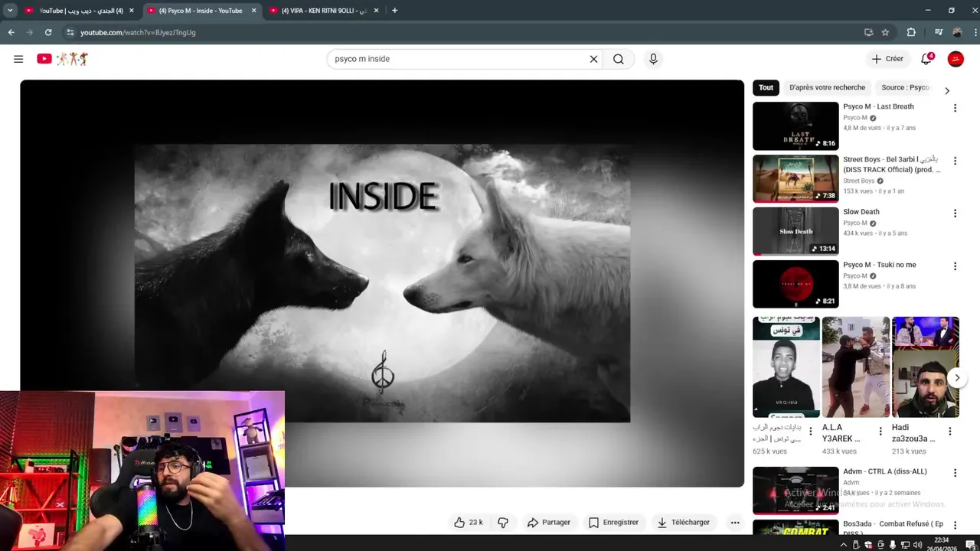The image size is (980, 551).
Task: Select Source : Psyco chip
Action: (905, 88)
